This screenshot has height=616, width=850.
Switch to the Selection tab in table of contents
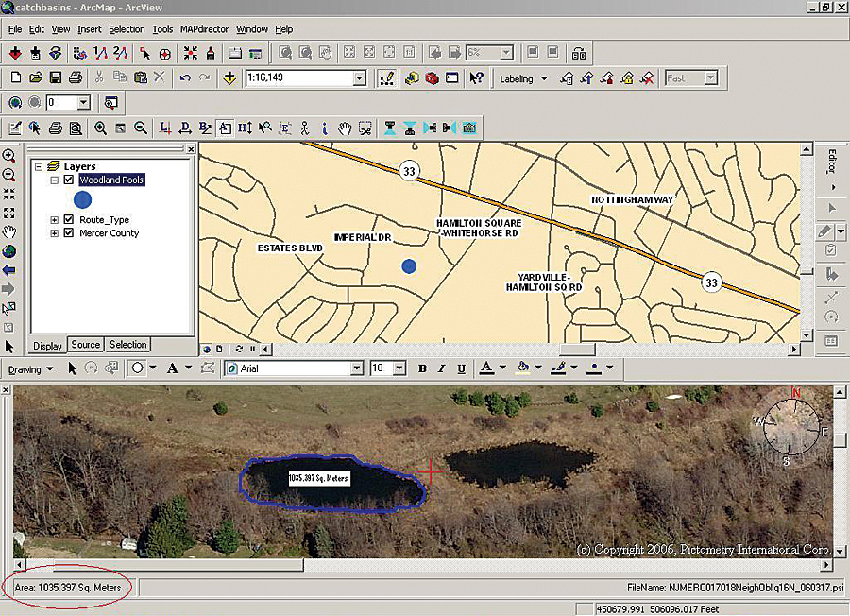click(x=127, y=345)
